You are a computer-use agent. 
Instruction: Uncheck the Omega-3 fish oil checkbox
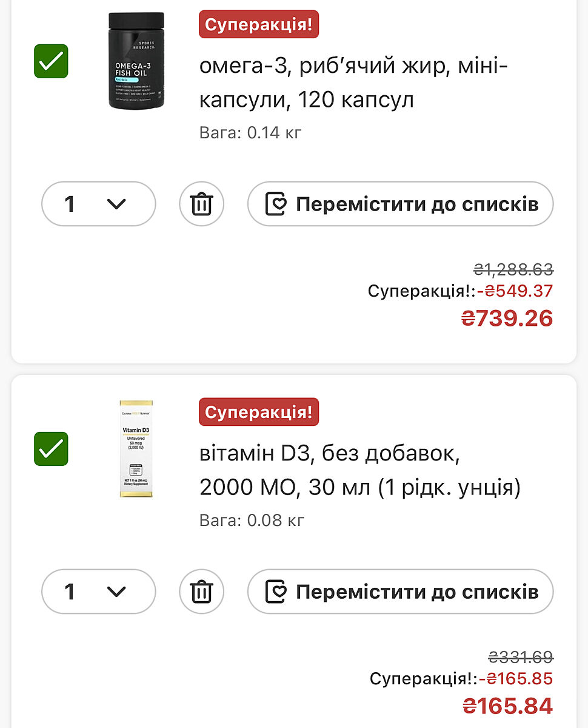click(51, 61)
